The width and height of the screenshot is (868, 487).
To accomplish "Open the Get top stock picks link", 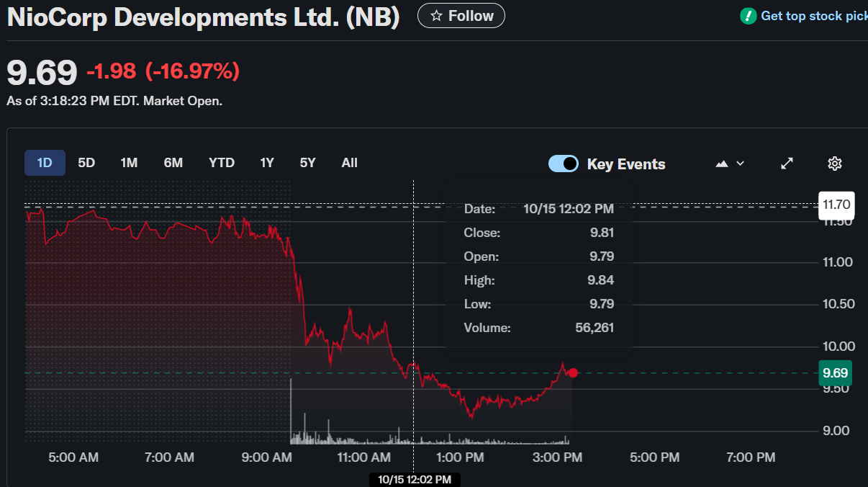I will click(813, 16).
